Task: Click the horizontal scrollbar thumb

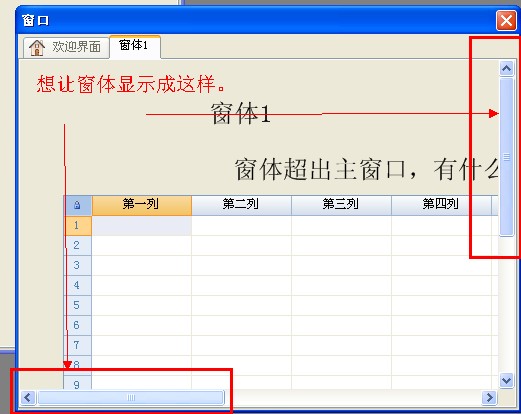Action: tap(130, 397)
